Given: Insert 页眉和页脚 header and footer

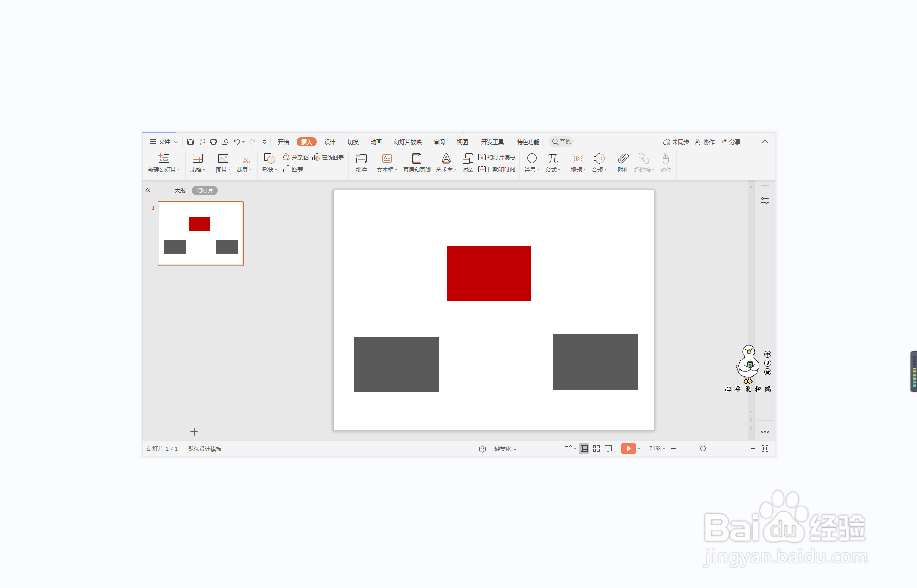Looking at the screenshot, I should click(417, 163).
